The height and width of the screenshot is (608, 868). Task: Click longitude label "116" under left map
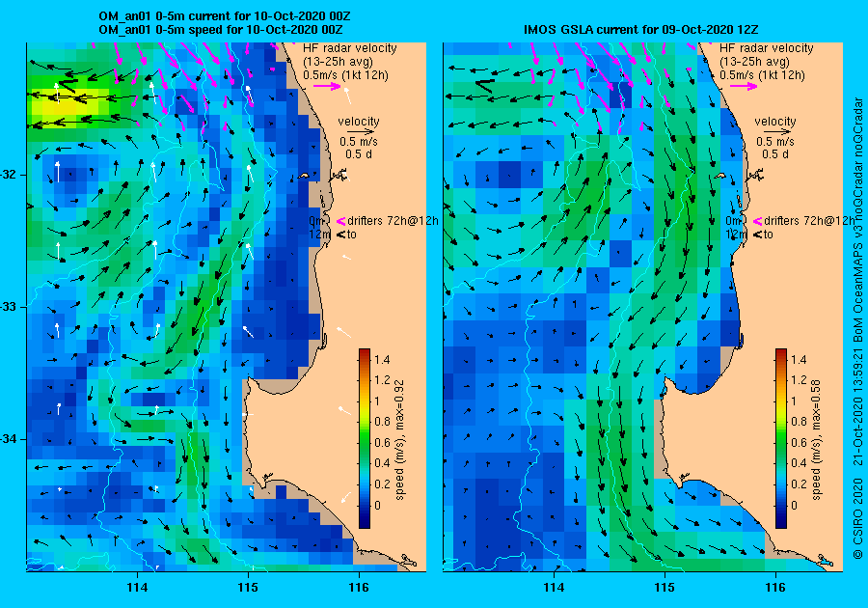click(359, 588)
